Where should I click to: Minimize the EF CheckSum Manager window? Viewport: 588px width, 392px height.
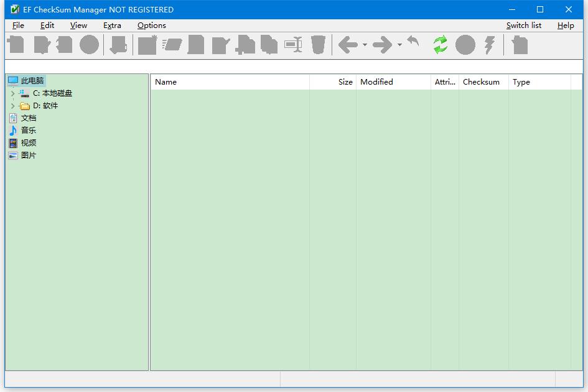[512, 9]
